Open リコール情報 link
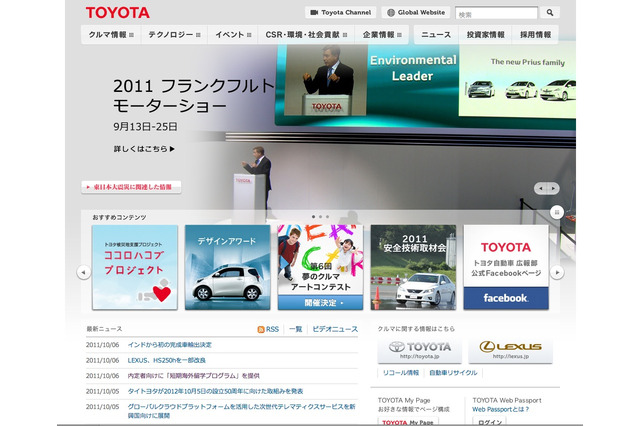Screen dimensions: 640x426 click(401, 373)
